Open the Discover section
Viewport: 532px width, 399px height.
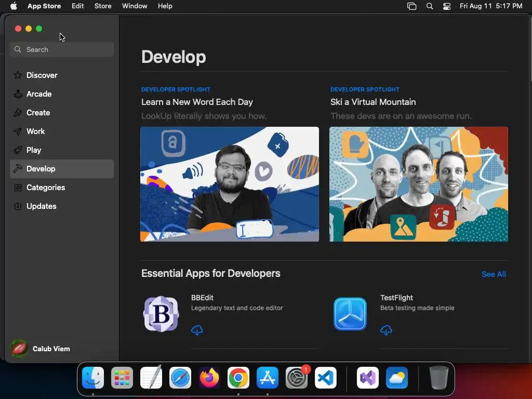(62, 75)
